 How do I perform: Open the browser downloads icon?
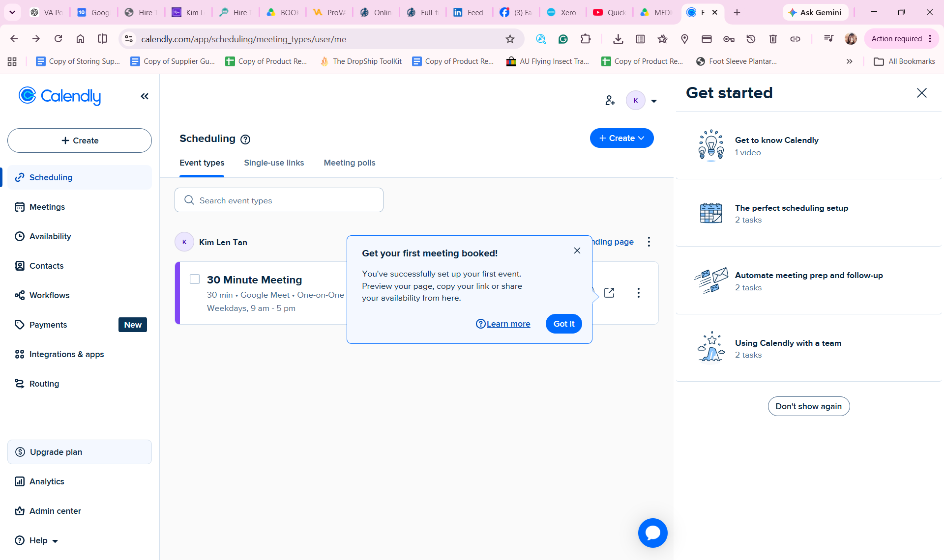[618, 39]
